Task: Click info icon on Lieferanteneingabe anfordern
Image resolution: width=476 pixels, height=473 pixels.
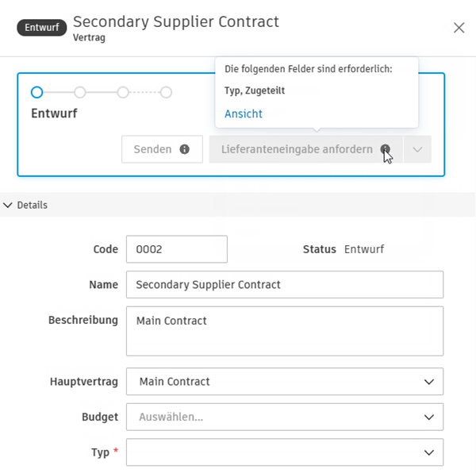Action: [385, 149]
